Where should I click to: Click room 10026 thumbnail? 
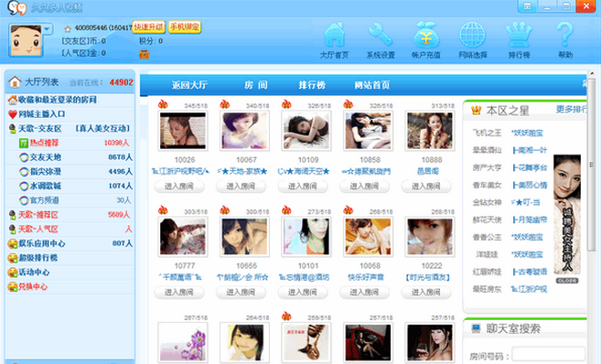183,131
